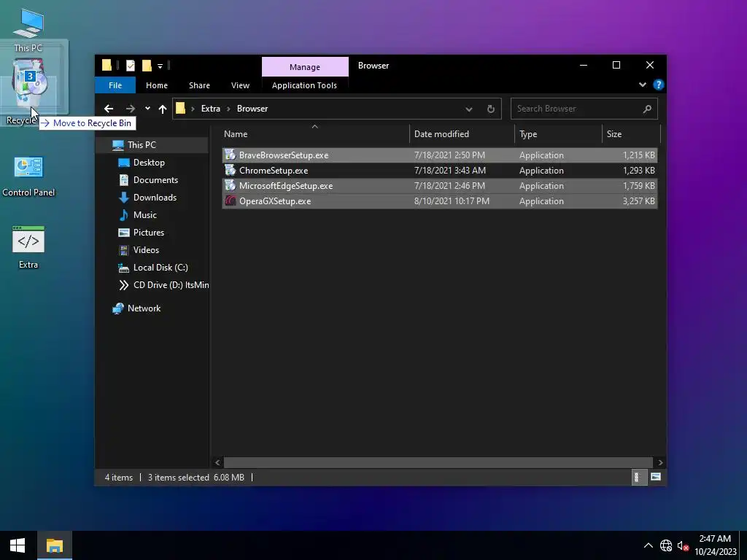Click the OperaGXSetup.exe file icon

pos(230,201)
